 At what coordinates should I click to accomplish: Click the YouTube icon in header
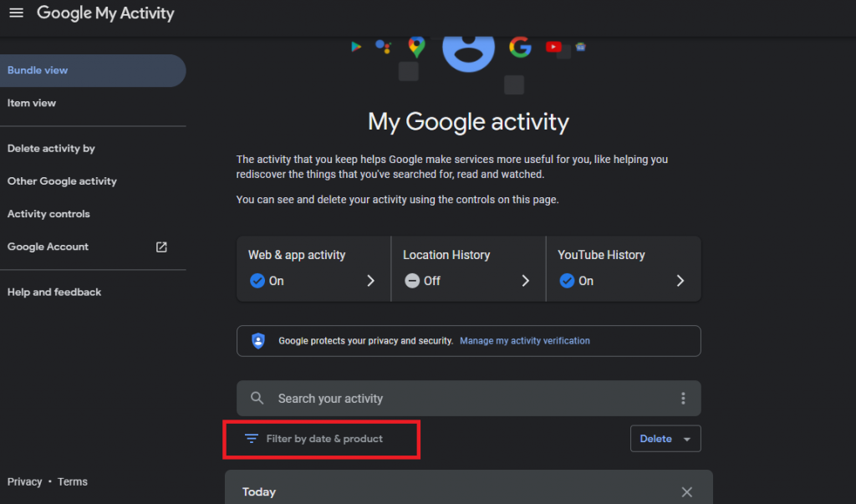pyautogui.click(x=553, y=47)
